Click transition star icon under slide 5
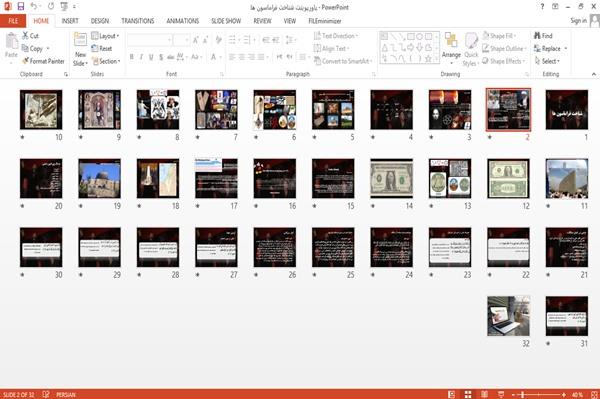Viewport: 600px width, 399px height. click(315, 137)
